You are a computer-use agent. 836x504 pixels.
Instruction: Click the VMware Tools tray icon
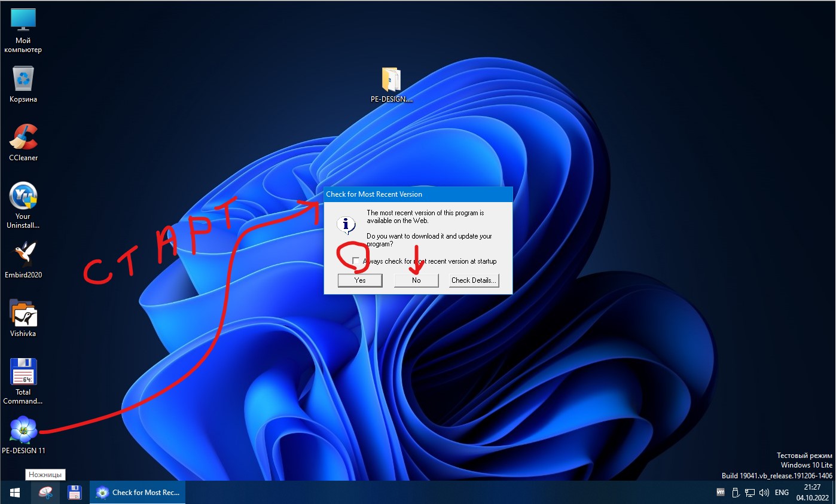click(721, 493)
